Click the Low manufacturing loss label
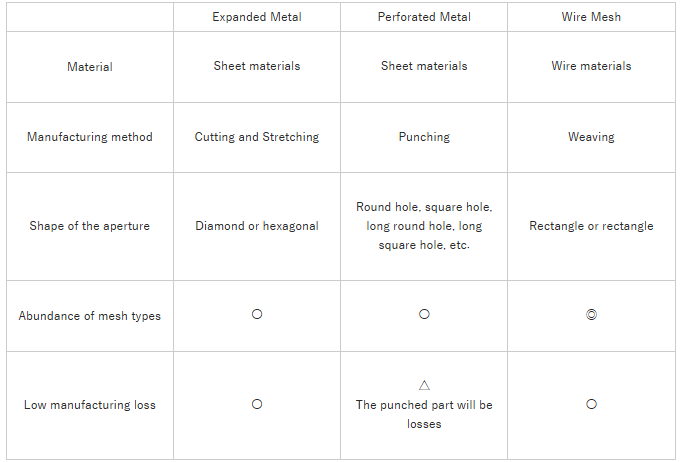The image size is (682, 462). pyautogui.click(x=90, y=405)
